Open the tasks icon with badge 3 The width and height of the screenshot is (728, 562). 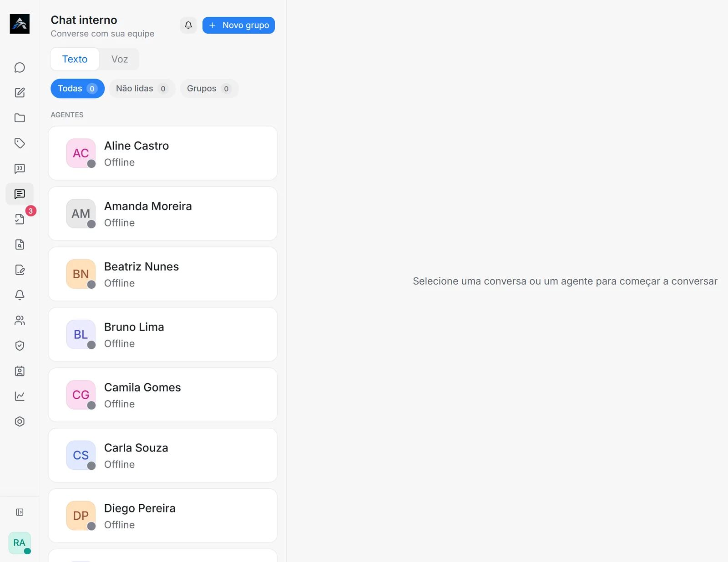tap(20, 219)
